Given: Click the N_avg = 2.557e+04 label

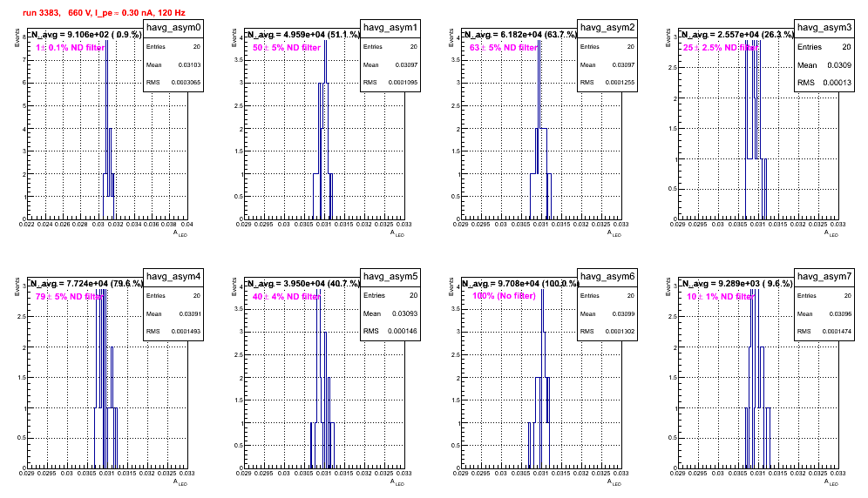Looking at the screenshot, I should (737, 34).
